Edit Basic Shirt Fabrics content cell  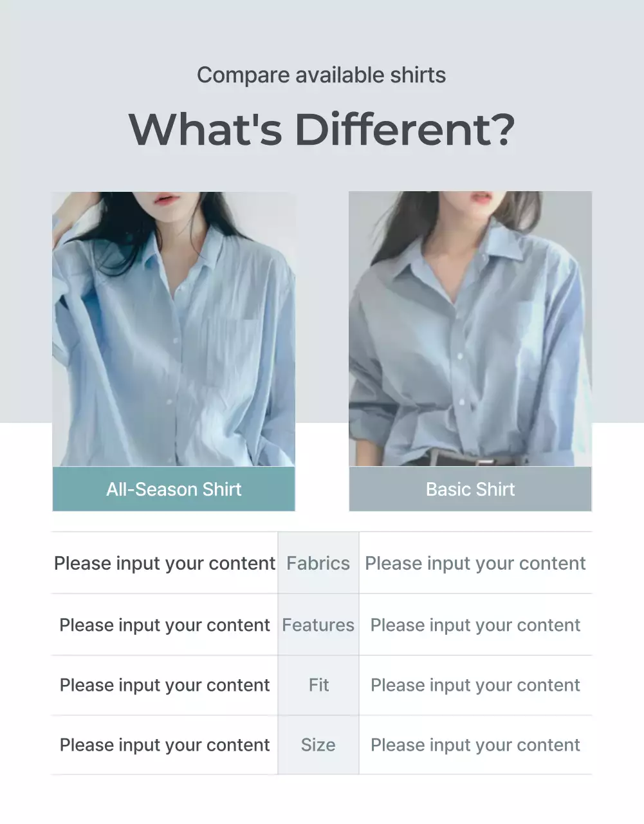point(475,563)
